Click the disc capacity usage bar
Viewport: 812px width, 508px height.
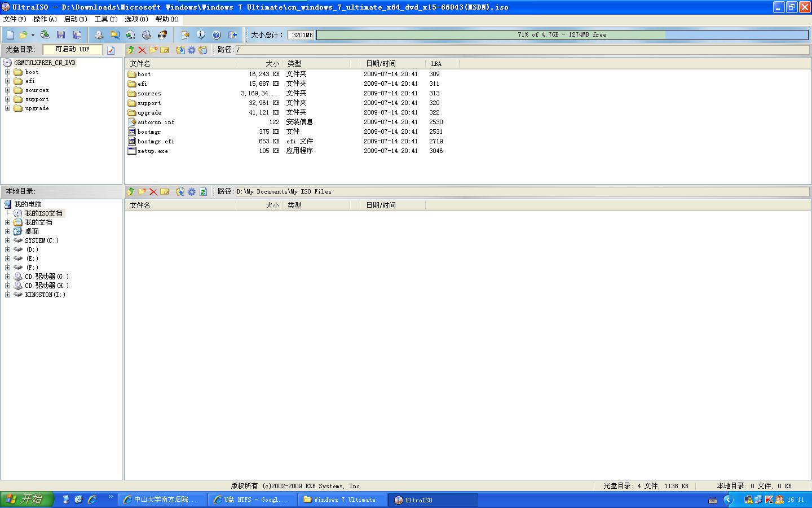562,35
